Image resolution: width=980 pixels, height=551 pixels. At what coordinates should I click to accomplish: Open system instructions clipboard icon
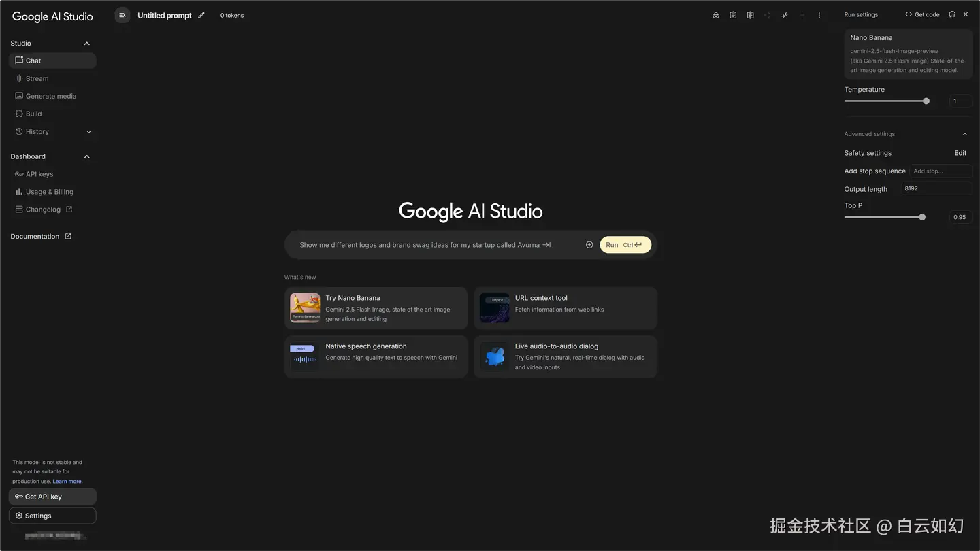[x=733, y=15]
